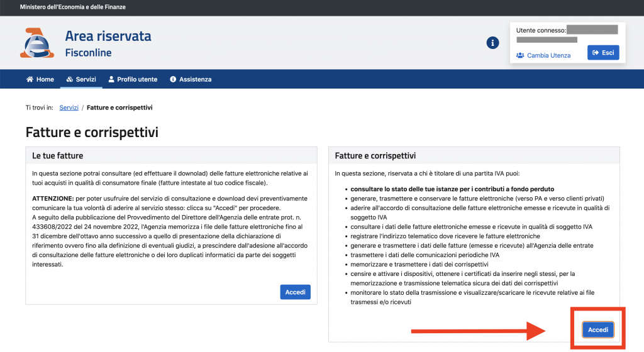Click the Utente connesso label
644x352 pixels.
coord(541,30)
